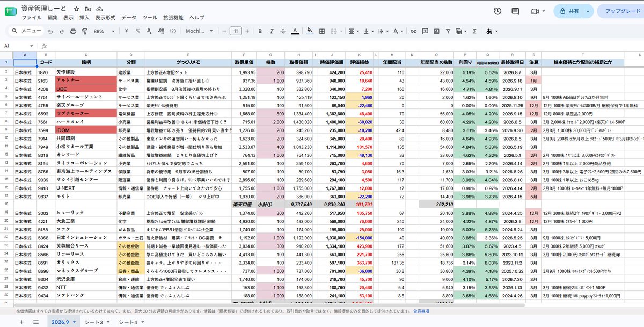Image resolution: width=644 pixels, height=327 pixels.
Task: Apply yen currency format
Action: tap(126, 31)
